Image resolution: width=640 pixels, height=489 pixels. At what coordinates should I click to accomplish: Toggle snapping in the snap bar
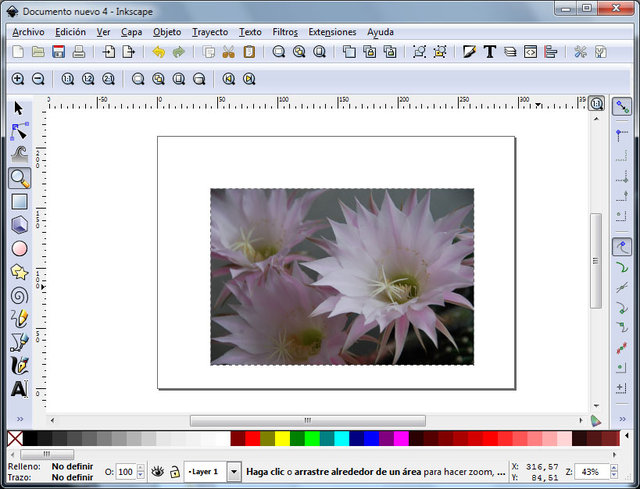pos(622,107)
